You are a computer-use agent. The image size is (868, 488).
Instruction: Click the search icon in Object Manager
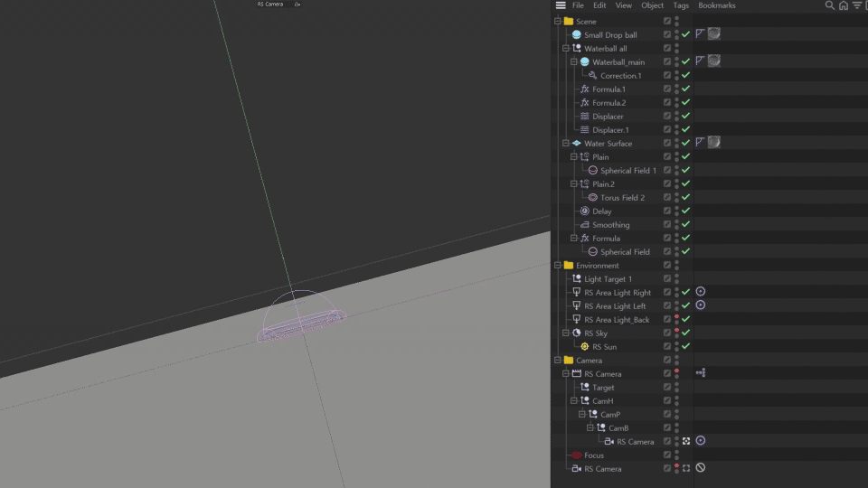coord(829,5)
